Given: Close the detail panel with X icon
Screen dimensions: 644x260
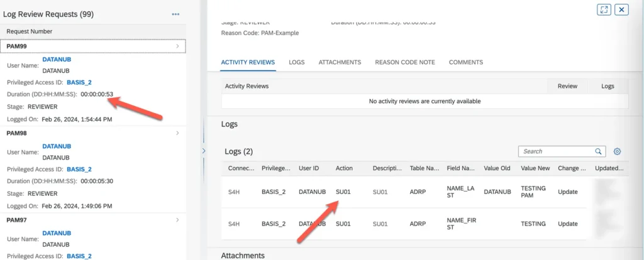Looking at the screenshot, I should pyautogui.click(x=621, y=9).
